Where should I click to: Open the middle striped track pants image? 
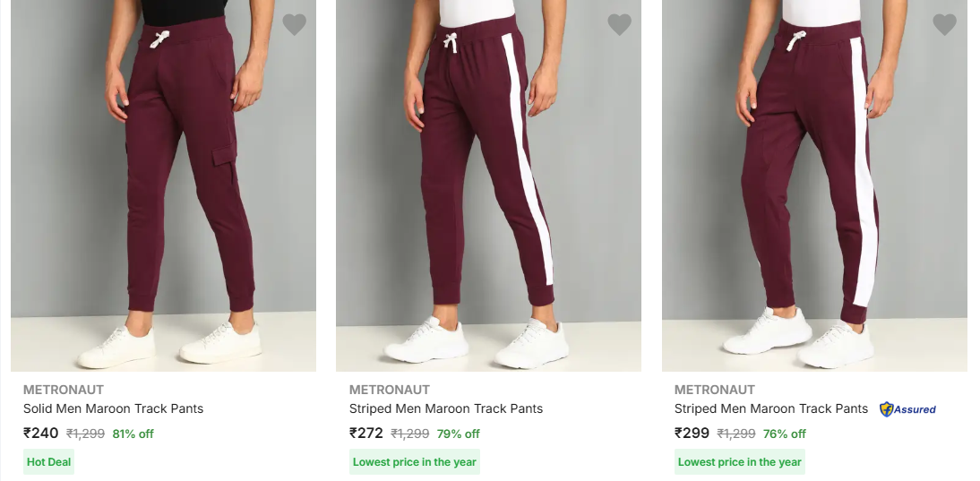pos(488,188)
